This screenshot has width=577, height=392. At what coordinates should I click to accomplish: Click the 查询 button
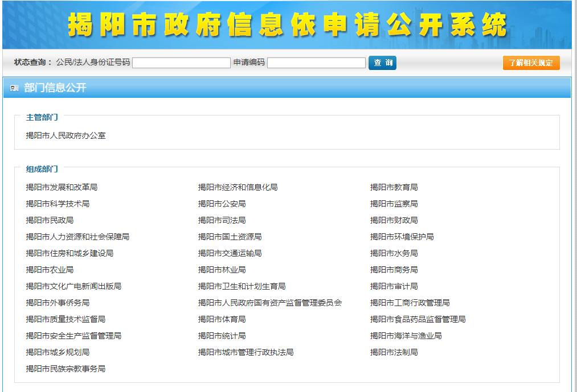[382, 63]
